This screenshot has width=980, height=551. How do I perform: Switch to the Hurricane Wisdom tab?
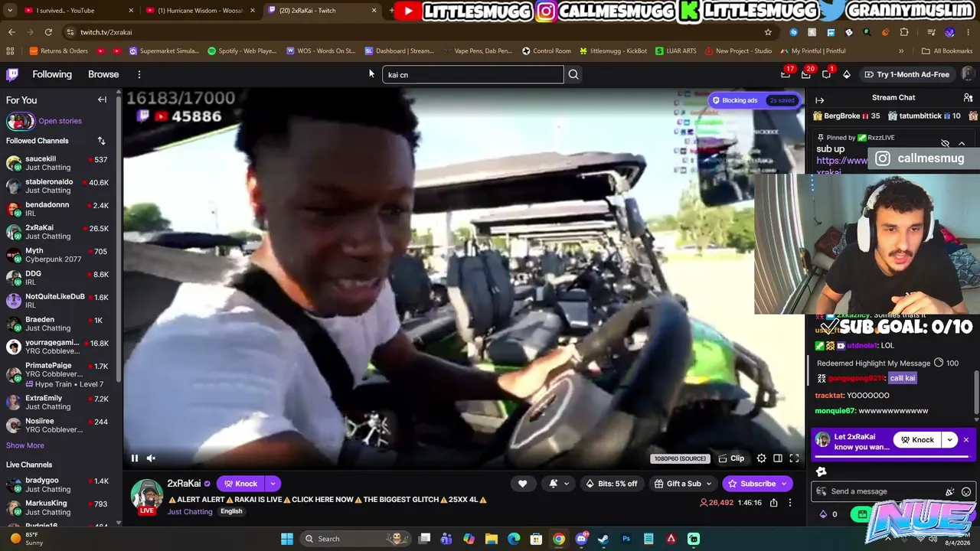click(201, 11)
